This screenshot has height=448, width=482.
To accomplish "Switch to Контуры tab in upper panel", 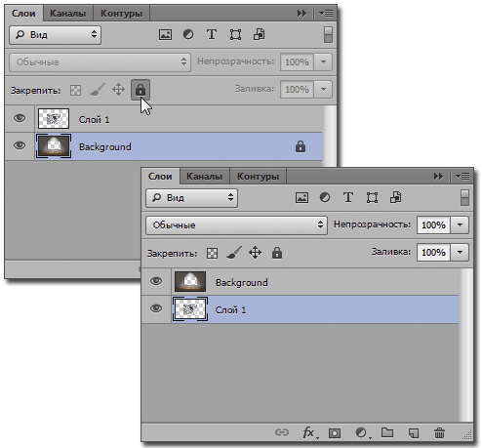I will [x=122, y=14].
